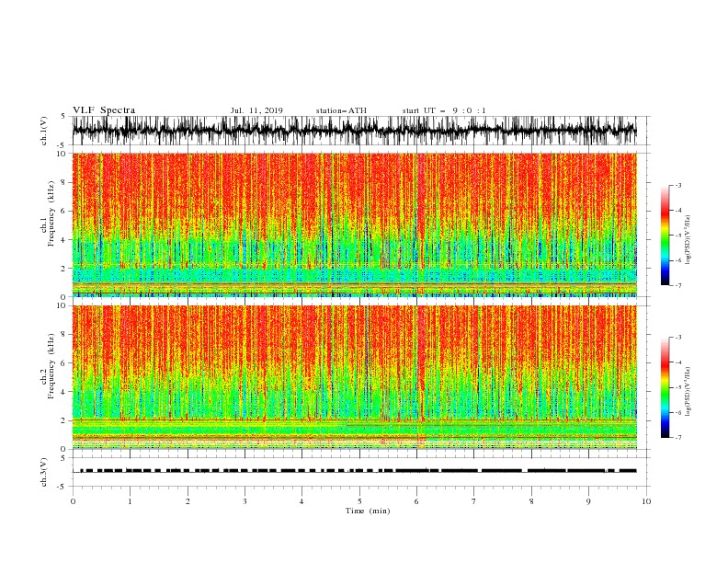Click the "VLF Spectra" title text
This screenshot has width=728, height=563.
coord(104,110)
